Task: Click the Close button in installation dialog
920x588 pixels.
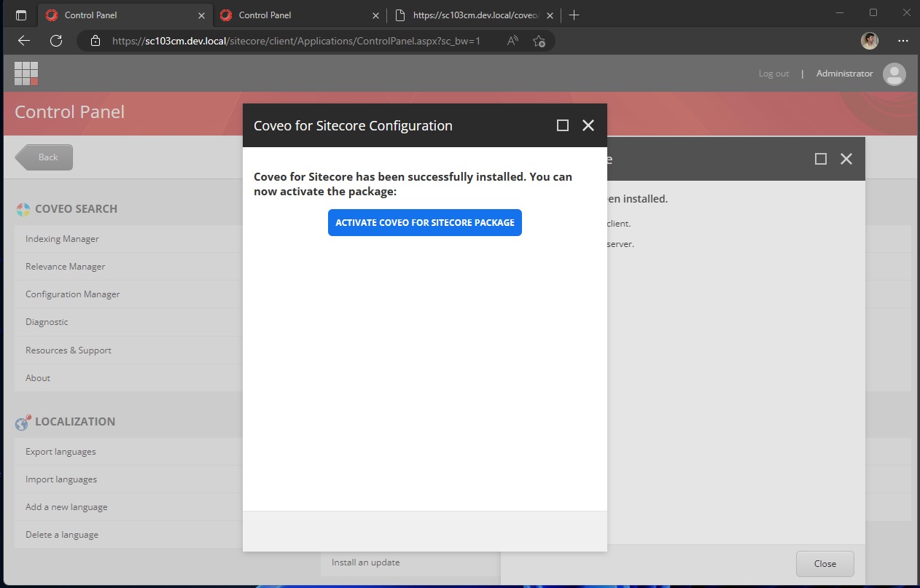Action: pyautogui.click(x=825, y=564)
